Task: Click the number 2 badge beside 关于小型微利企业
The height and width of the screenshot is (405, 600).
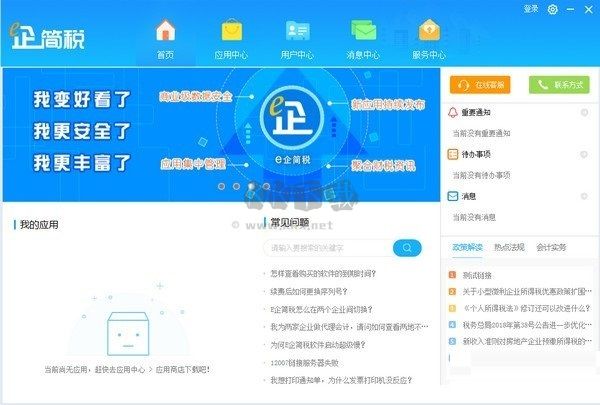Action: 452,292
